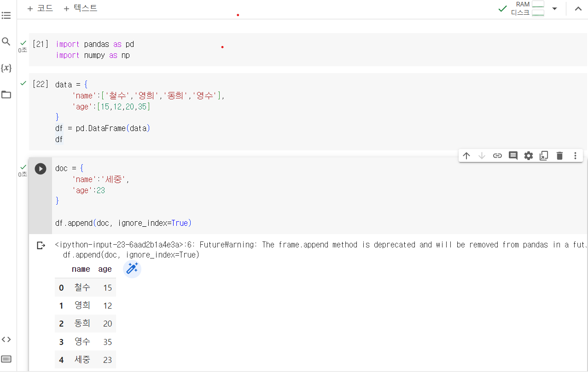Screen dimensions: 588x373
Task: Add a new text cell
Action: (x=80, y=8)
